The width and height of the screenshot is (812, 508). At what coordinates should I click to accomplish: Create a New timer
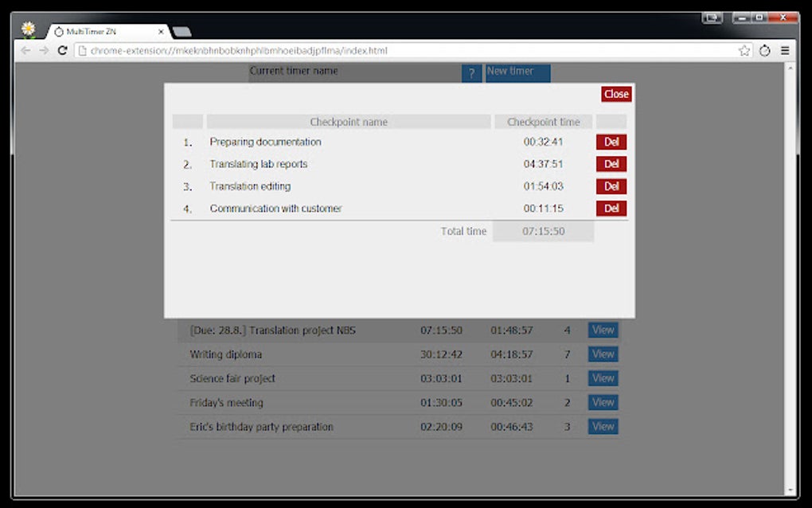[x=518, y=72]
